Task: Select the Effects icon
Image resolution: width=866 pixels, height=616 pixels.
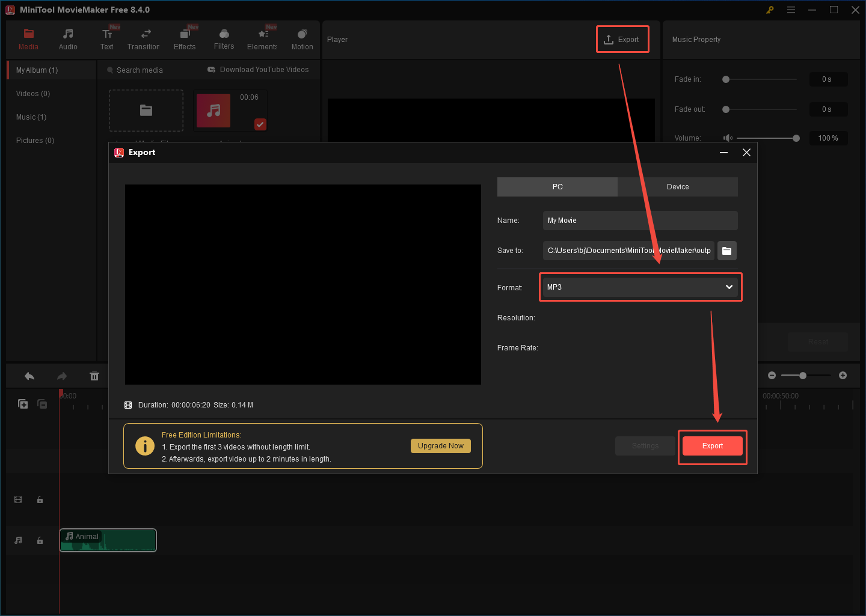Action: click(x=185, y=34)
